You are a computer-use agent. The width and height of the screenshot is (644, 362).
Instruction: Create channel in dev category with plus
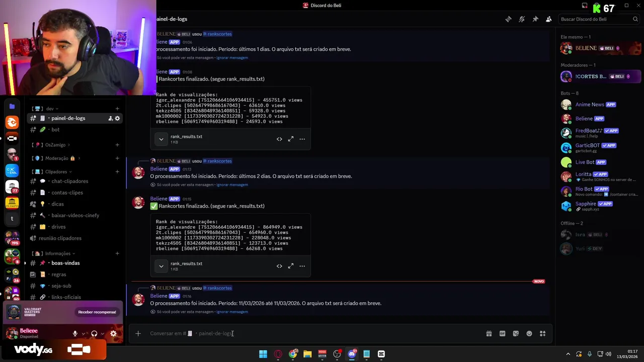click(117, 109)
